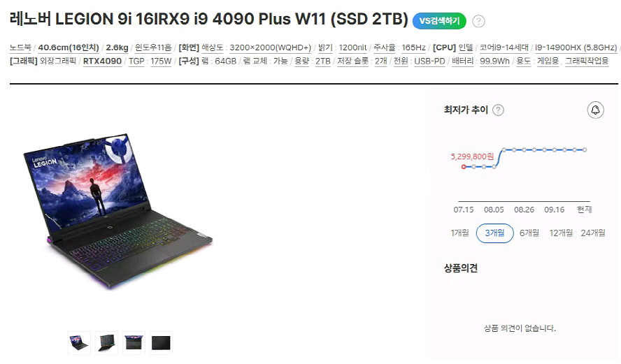Select the second laptop rear-view thumbnail
This screenshot has height=364, width=621.
pyautogui.click(x=106, y=342)
